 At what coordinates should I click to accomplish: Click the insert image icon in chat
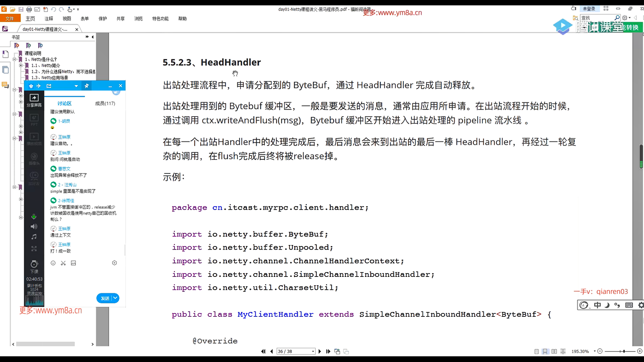73,263
